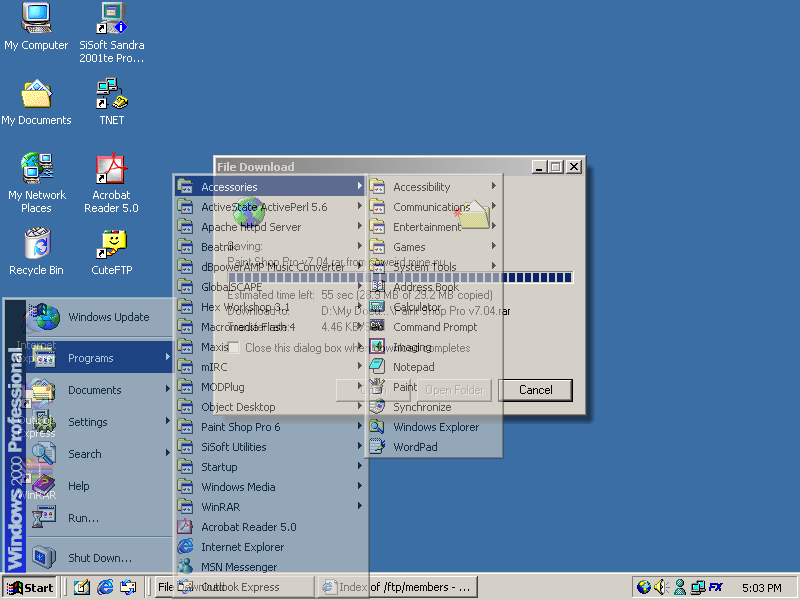Open the My Computer desktop icon

(x=36, y=18)
